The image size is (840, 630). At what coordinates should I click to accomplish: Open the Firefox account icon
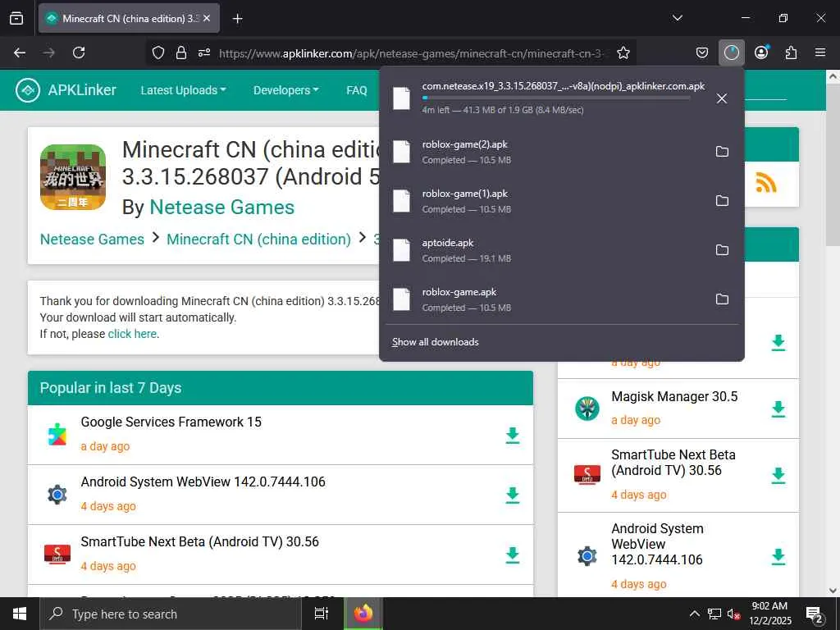(761, 52)
